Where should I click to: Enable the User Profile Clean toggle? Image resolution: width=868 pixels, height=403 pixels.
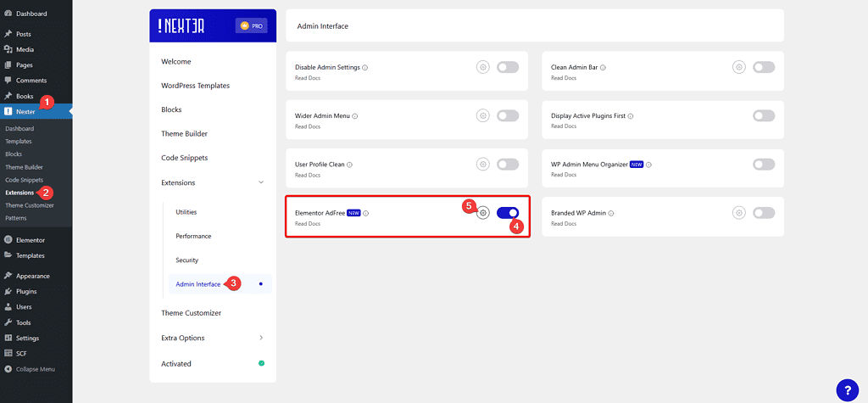[x=508, y=164]
